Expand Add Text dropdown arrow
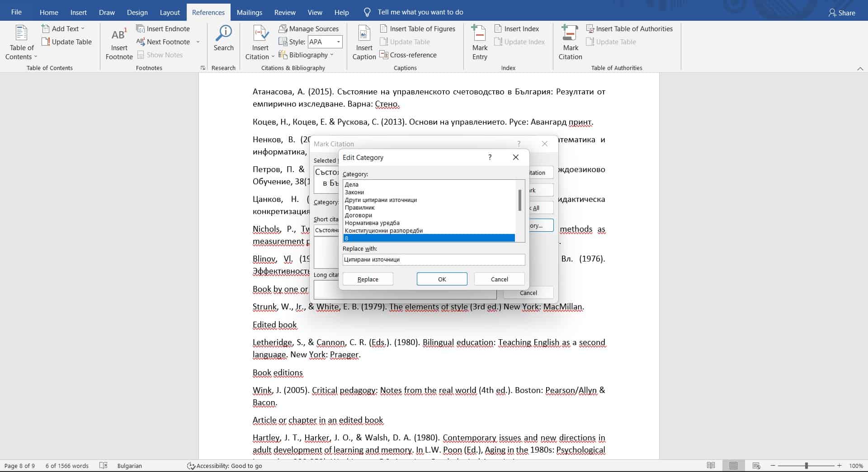This screenshot has height=472, width=868. [83, 28]
